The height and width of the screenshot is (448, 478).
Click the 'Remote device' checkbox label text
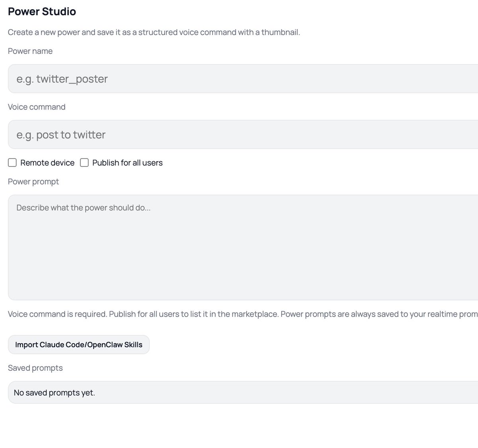(x=47, y=162)
